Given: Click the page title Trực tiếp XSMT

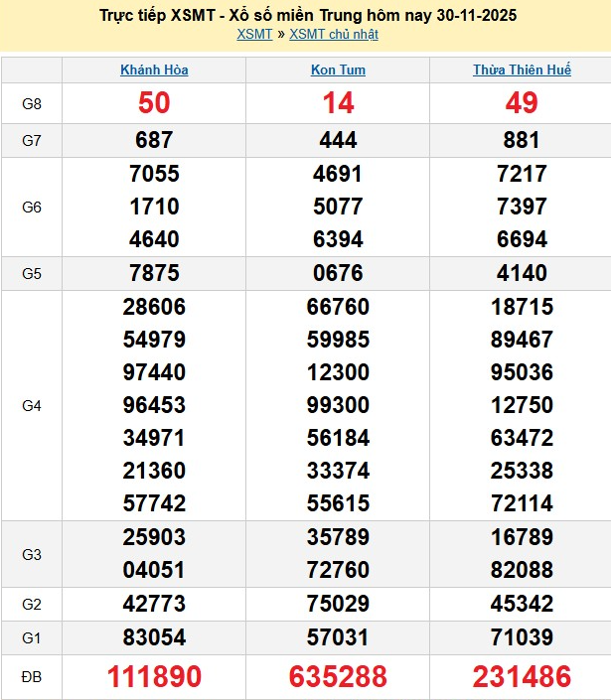Looking at the screenshot, I should 308,16.
